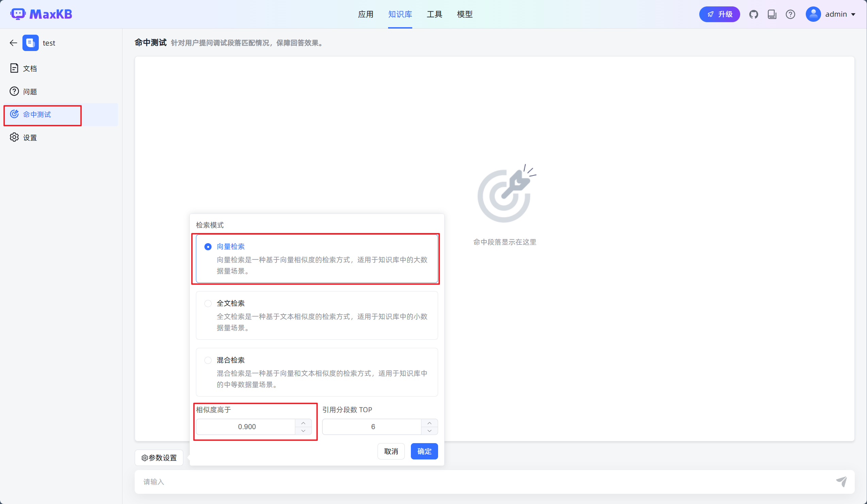Open the GitHub repository icon
Image resolution: width=867 pixels, height=504 pixels.
click(753, 14)
